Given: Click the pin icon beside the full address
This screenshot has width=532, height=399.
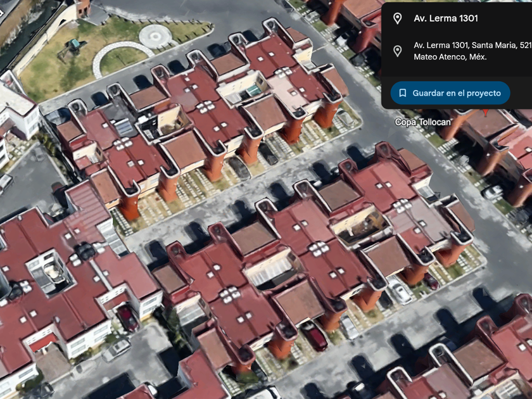Looking at the screenshot, I should pos(397,51).
